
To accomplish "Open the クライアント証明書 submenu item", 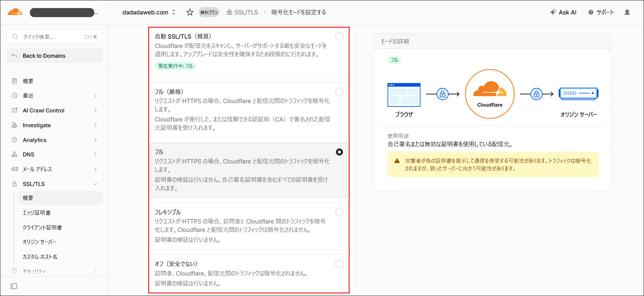I will tap(60, 228).
